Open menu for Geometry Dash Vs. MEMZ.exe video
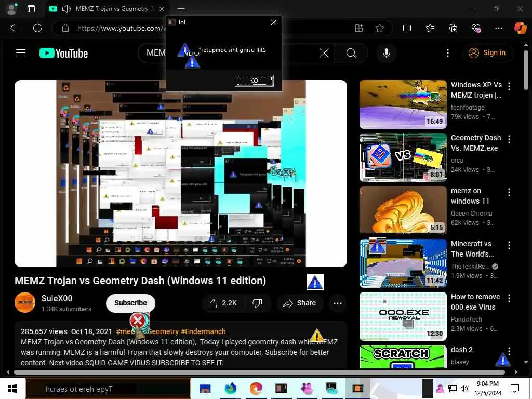 pos(509,139)
